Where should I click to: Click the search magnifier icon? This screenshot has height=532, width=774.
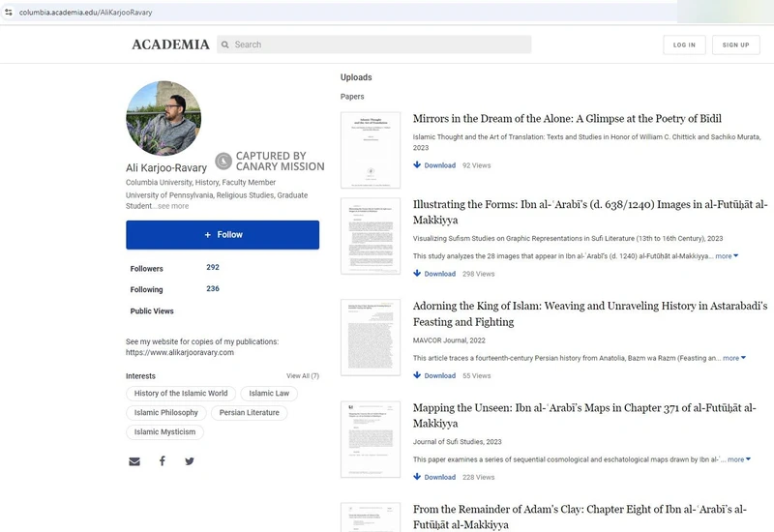click(225, 44)
